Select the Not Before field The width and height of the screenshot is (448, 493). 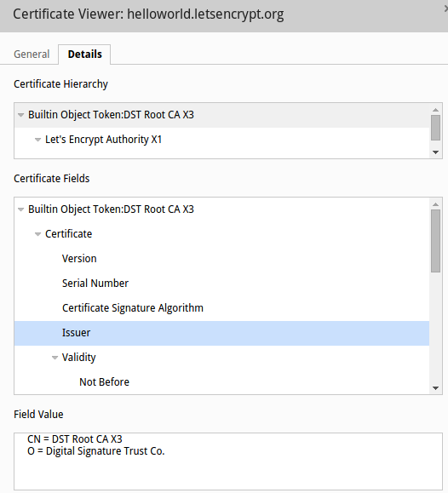(221, 382)
